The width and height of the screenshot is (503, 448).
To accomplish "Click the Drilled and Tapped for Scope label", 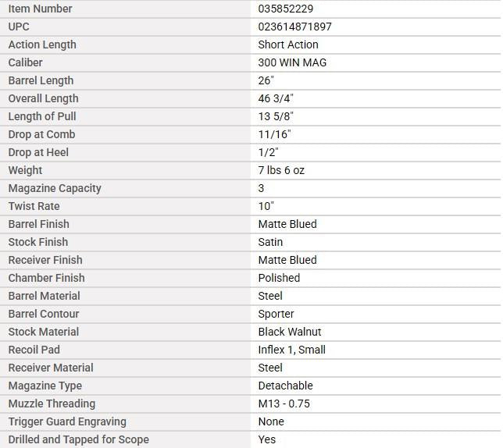I will click(x=79, y=439).
